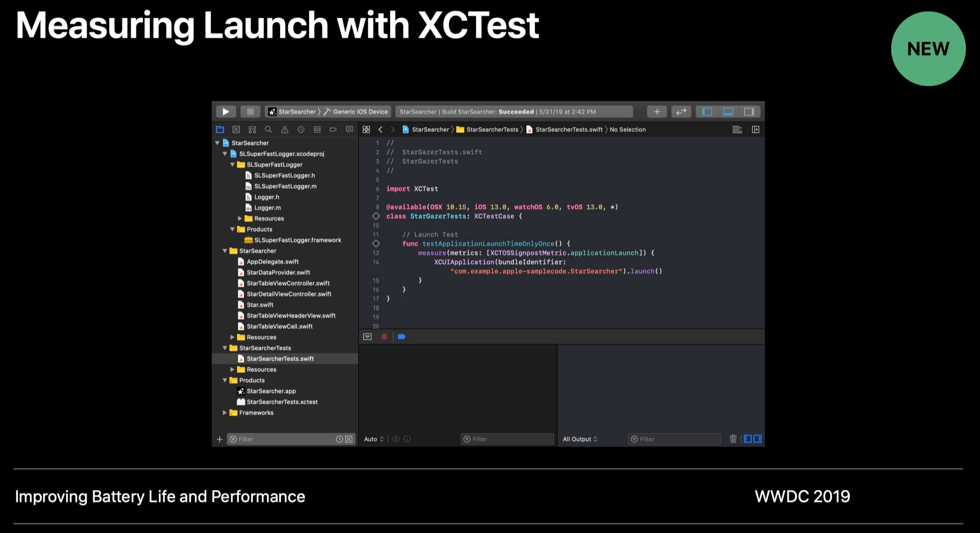Toggle the debug area visibility
Image resolution: width=980 pixels, height=533 pixels.
point(727,111)
